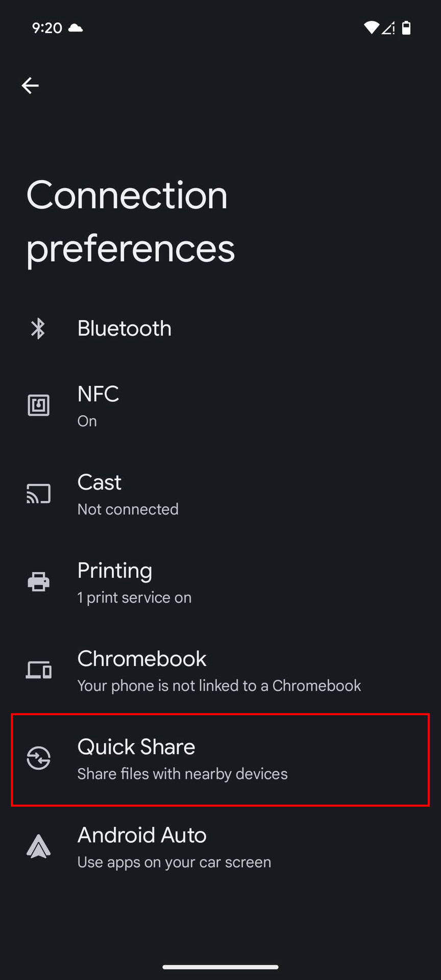Open Android Auto settings
Image resolution: width=441 pixels, height=980 pixels.
click(x=142, y=836)
